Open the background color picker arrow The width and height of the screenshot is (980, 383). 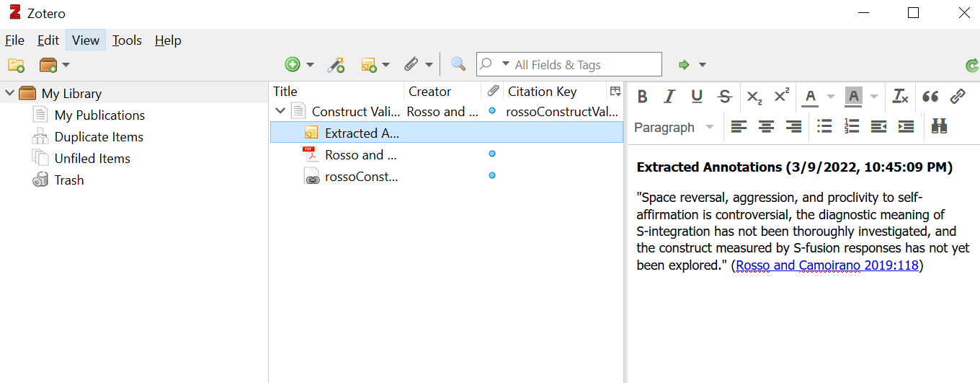point(874,96)
